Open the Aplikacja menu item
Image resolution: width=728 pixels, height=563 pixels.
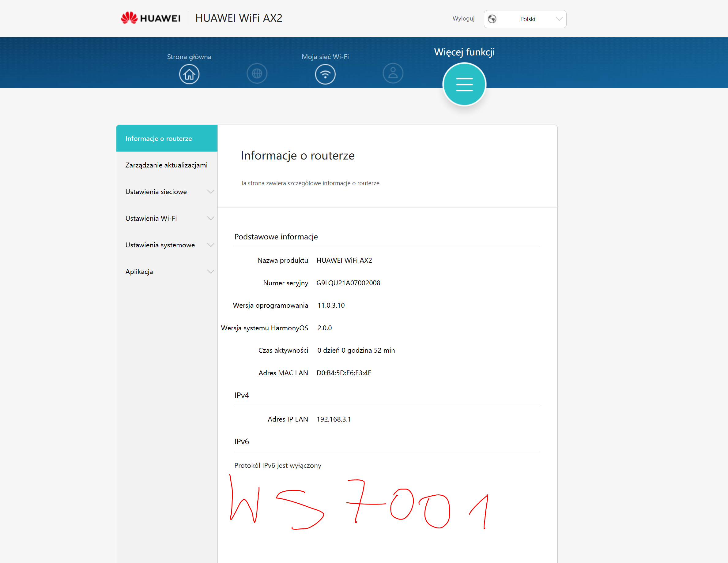tap(167, 272)
